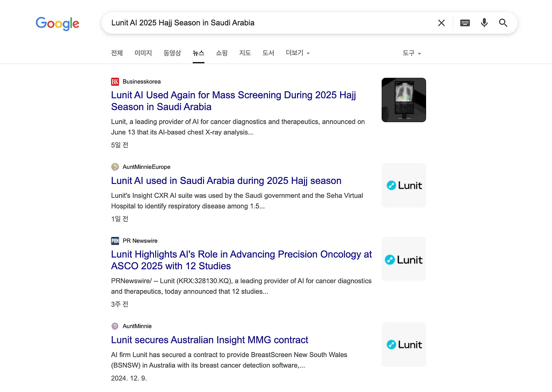Open the Lunit logo thumbnail beside PR Newswire result

(404, 259)
